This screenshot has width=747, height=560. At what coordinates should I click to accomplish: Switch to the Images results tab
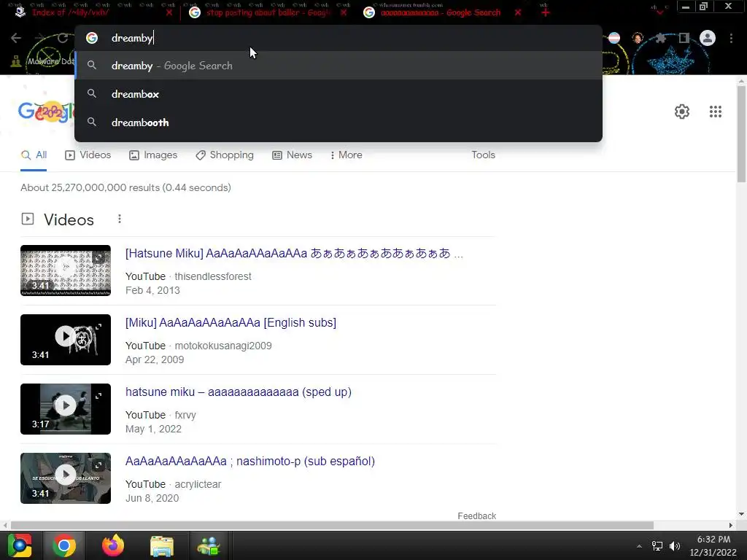[x=153, y=155]
